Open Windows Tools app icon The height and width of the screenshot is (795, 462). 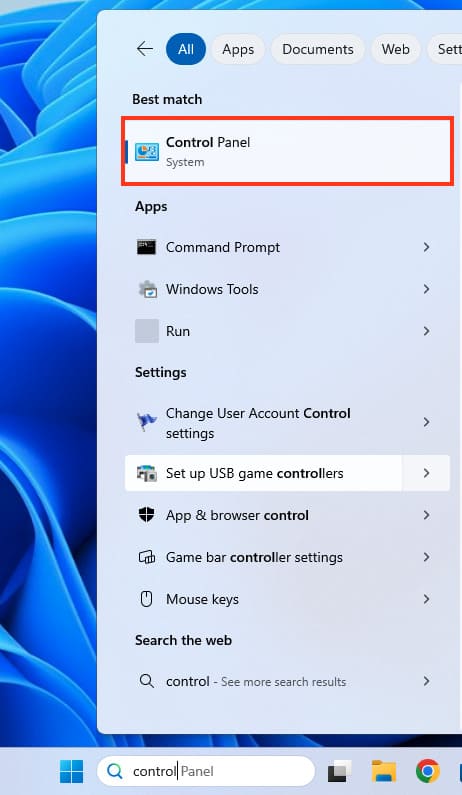pos(147,290)
